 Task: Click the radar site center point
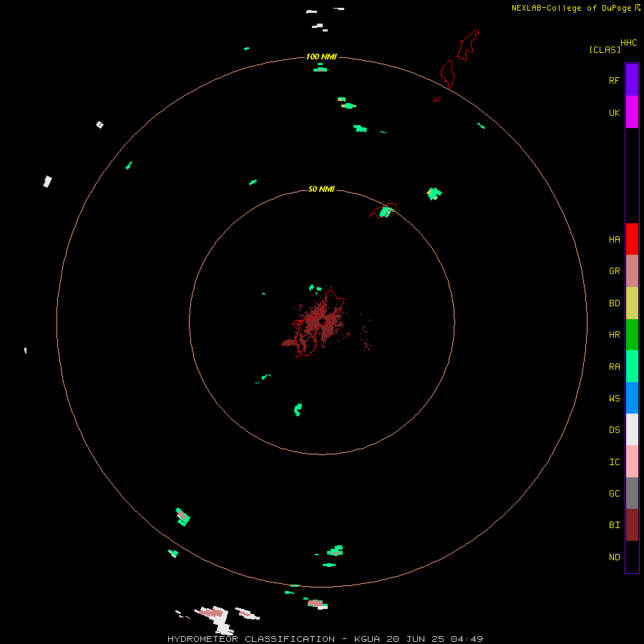click(x=323, y=321)
